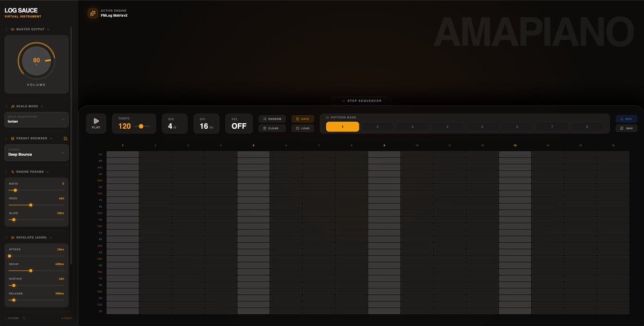Clear the sequencer pattern
This screenshot has width=644, height=326.
[272, 128]
